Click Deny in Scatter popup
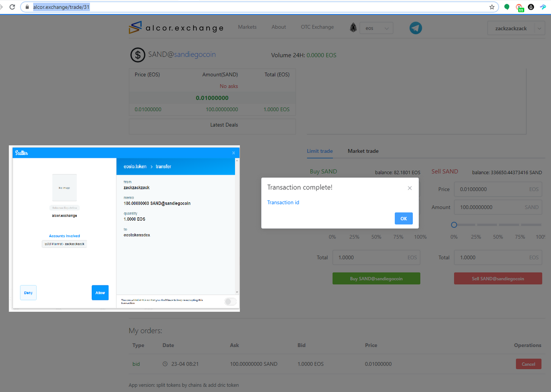The width and height of the screenshot is (551, 392). (x=28, y=293)
